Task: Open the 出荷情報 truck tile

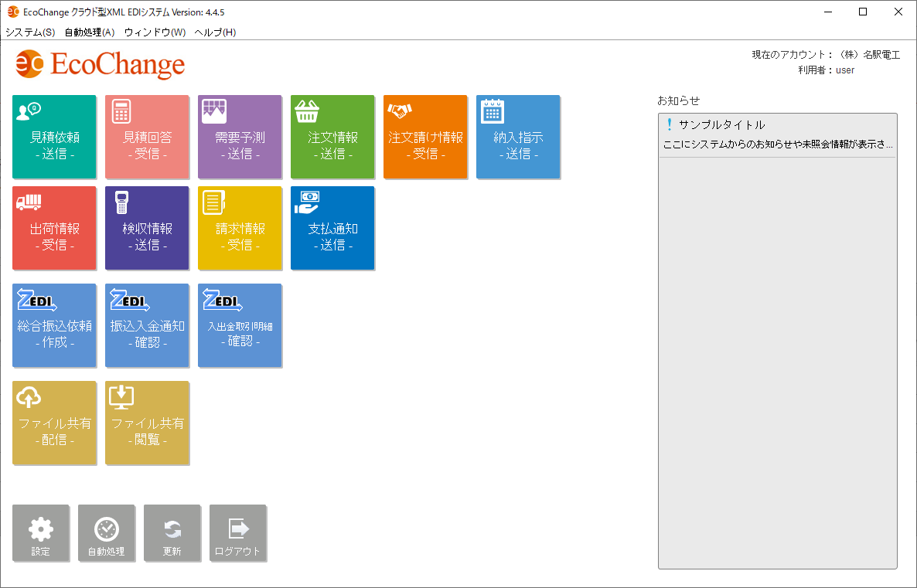Action: point(54,228)
